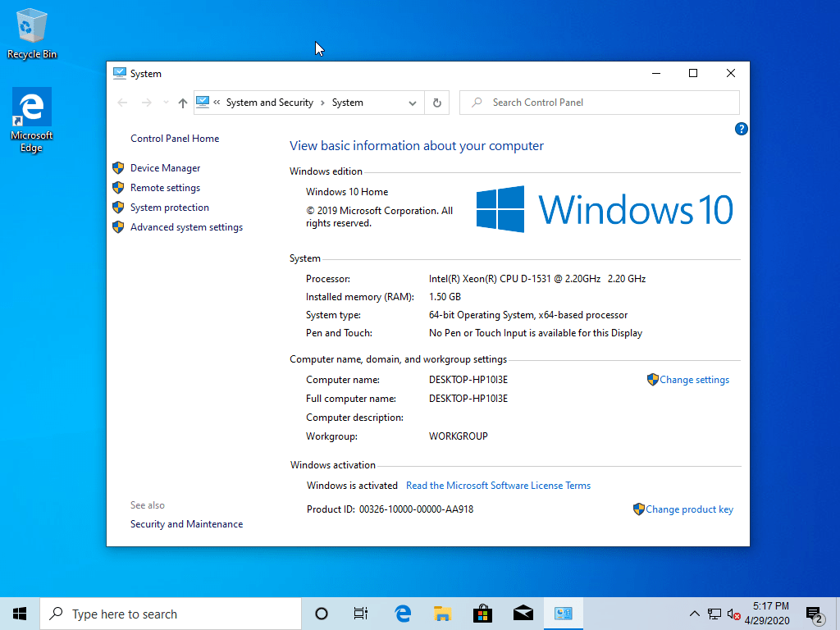Select System and Security breadcrumb

tap(269, 103)
